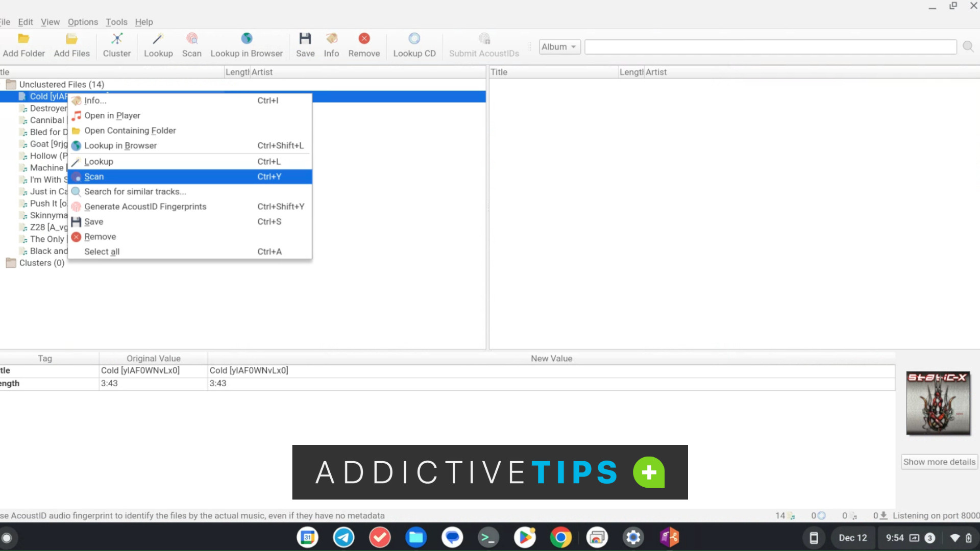Click the Show more details button
The height and width of the screenshot is (551, 980).
point(939,461)
